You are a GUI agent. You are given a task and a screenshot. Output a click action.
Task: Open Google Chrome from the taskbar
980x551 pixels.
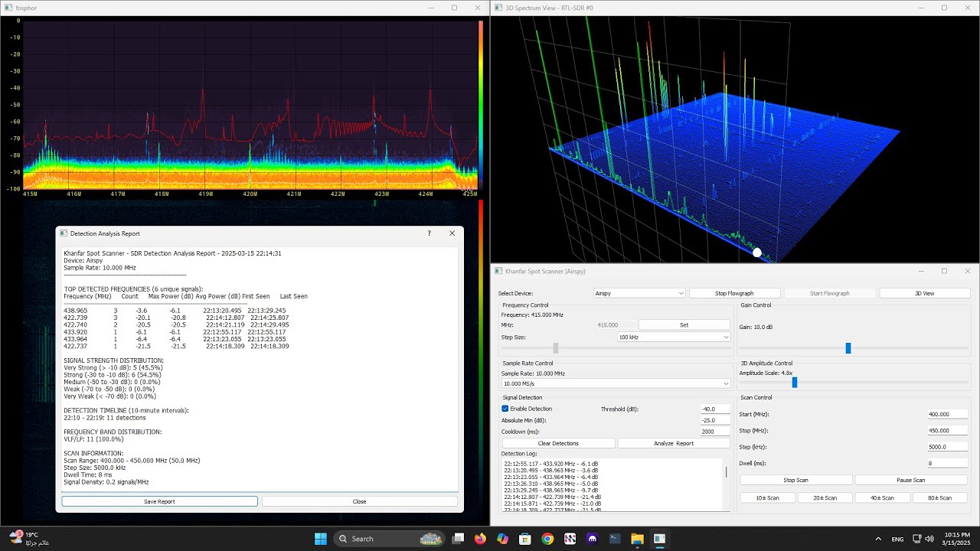click(x=547, y=539)
